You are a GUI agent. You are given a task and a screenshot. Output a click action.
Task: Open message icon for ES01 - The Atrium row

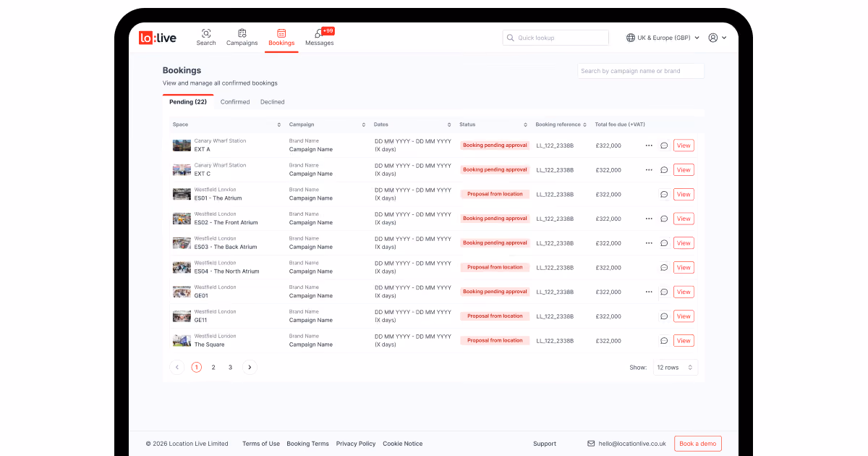(x=664, y=194)
